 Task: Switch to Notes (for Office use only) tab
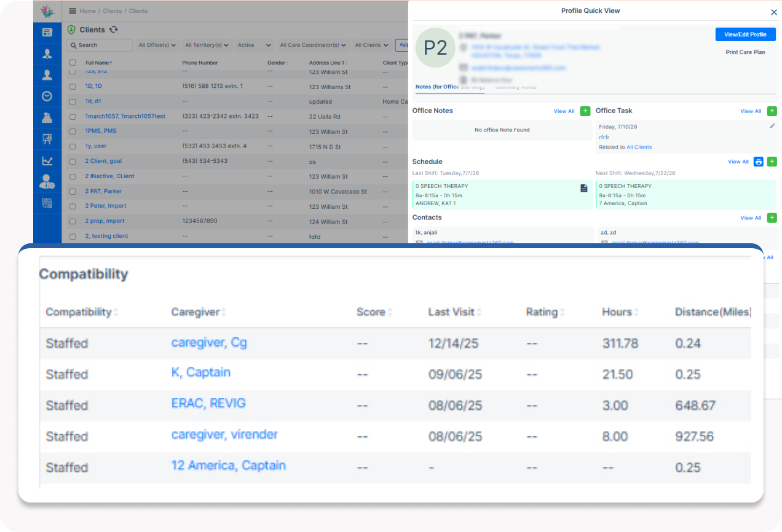(x=450, y=87)
